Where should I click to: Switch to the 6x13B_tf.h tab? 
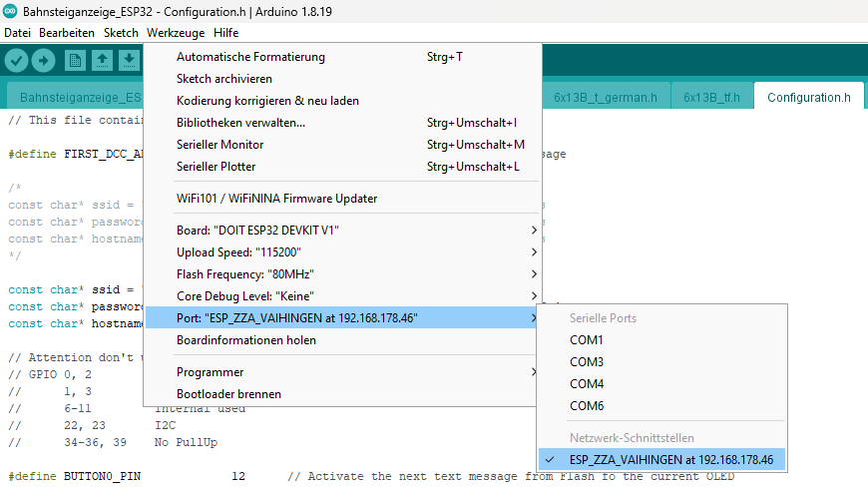[x=711, y=98]
